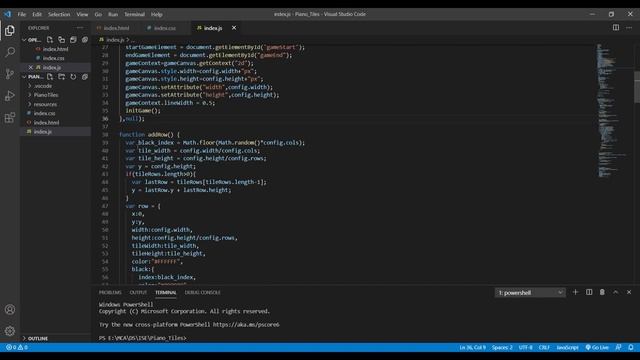Open the Manage gear icon
Viewport: 640px width, 360px height.
(10, 331)
